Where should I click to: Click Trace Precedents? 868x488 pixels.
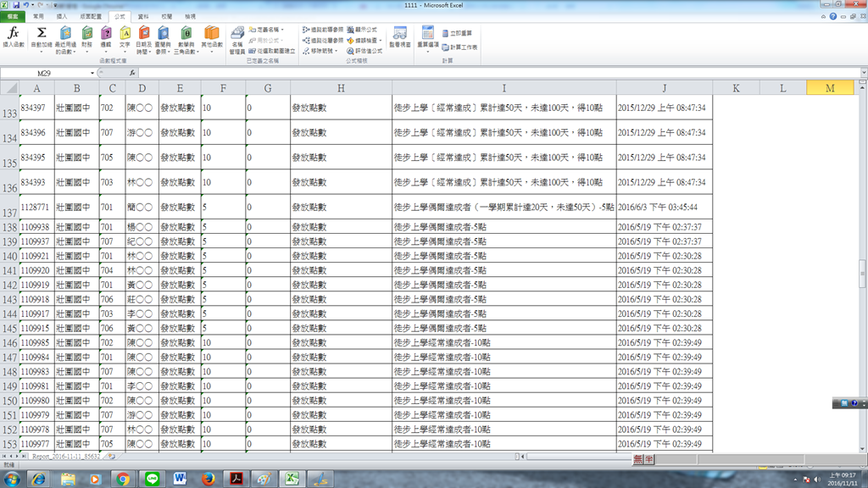323,30
